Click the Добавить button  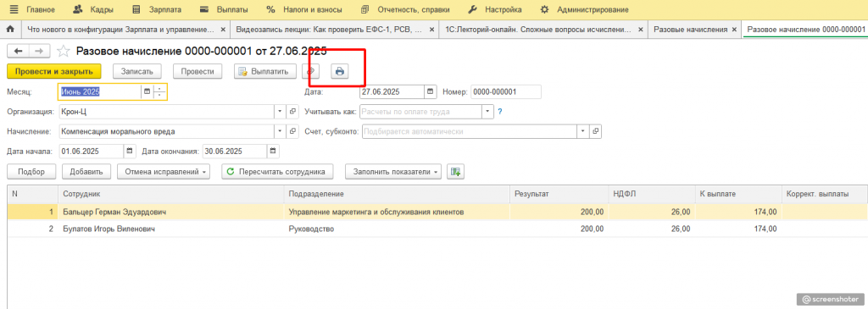pos(86,171)
